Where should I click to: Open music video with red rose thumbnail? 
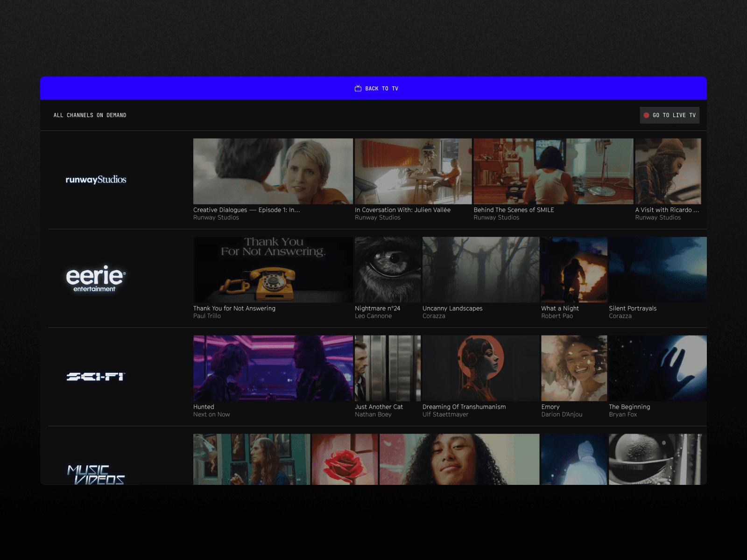click(x=345, y=459)
